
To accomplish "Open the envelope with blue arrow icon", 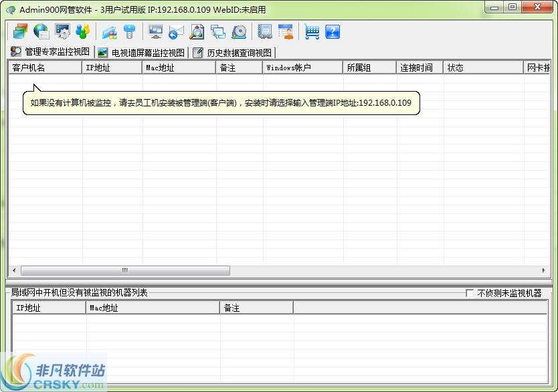I will [176, 31].
